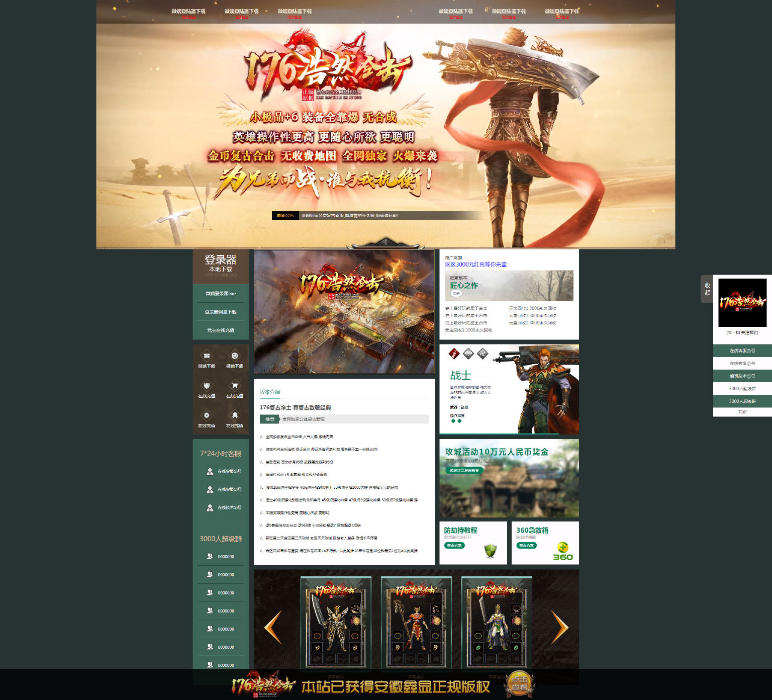The image size is (772, 700).
Task: Click the 防劫持教程 card title
Action: [x=461, y=531]
